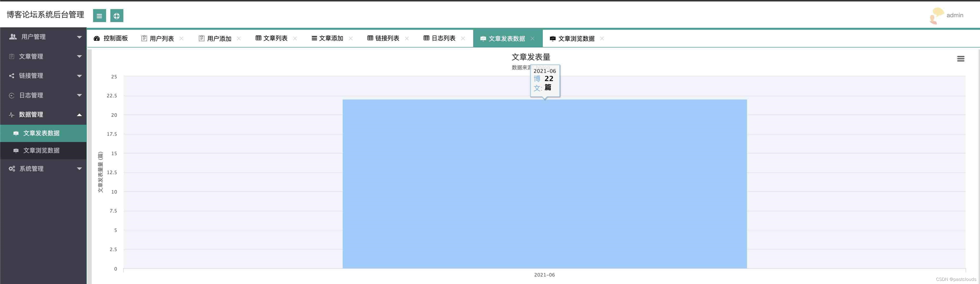The width and height of the screenshot is (980, 284).
Task: Close the 日志列表 tab
Action: (463, 38)
